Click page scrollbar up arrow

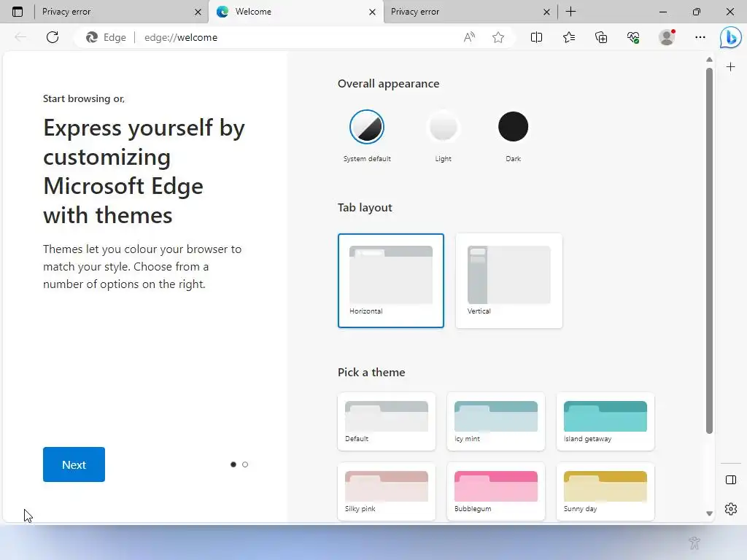(709, 60)
